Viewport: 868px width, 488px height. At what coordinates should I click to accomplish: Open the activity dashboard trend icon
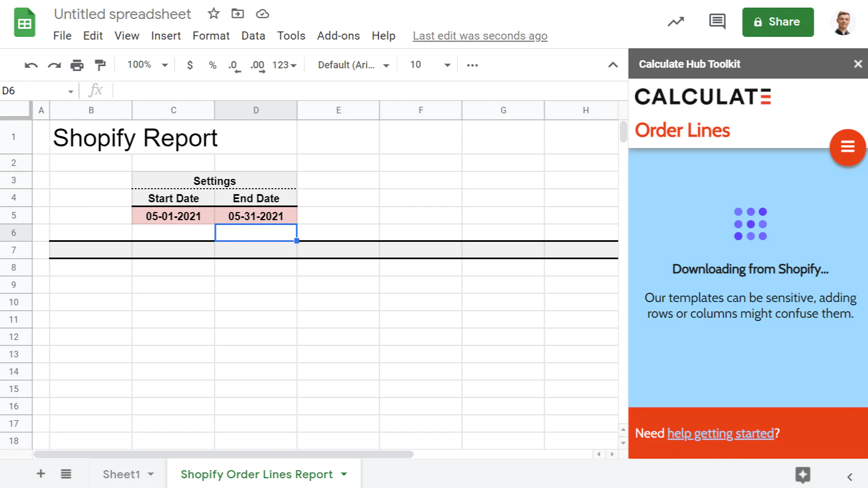[675, 22]
